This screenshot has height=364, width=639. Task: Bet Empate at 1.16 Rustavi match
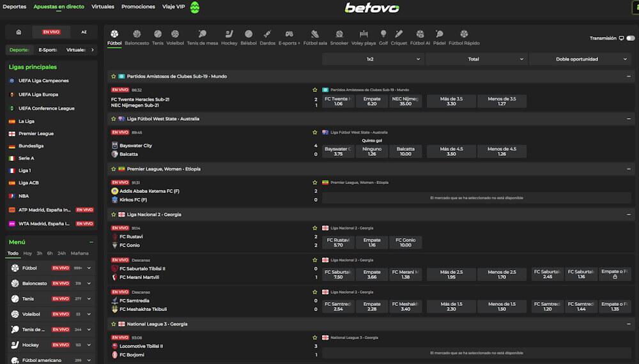[372, 242]
